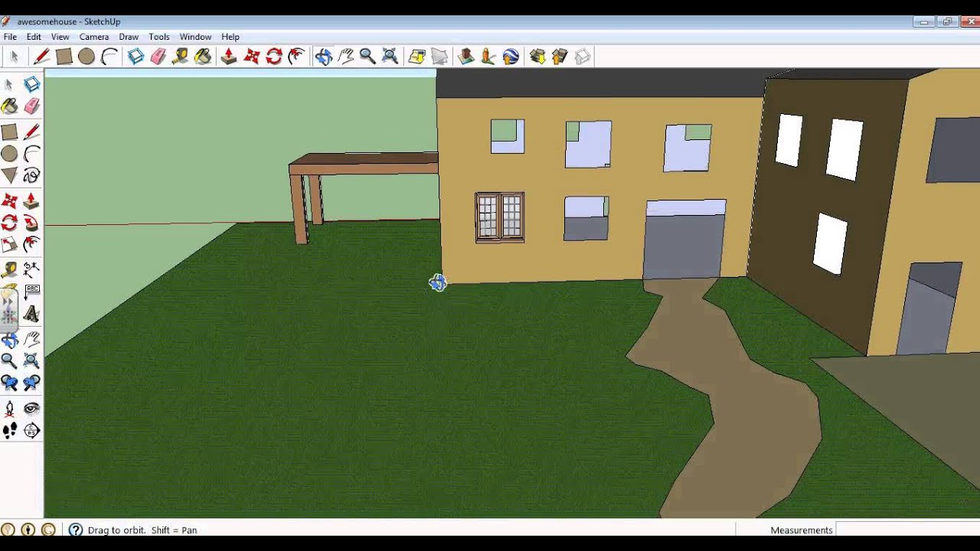Activate the Section Plane tool
Image resolution: width=980 pixels, height=551 pixels.
tap(31, 431)
